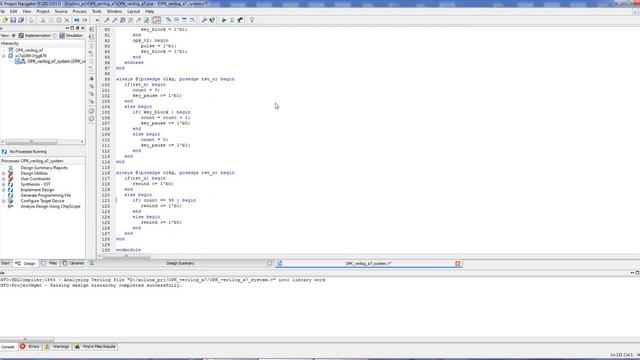The height and width of the screenshot is (360, 640).
Task: Click the Undo arrow toolbar icon
Action: point(77,20)
